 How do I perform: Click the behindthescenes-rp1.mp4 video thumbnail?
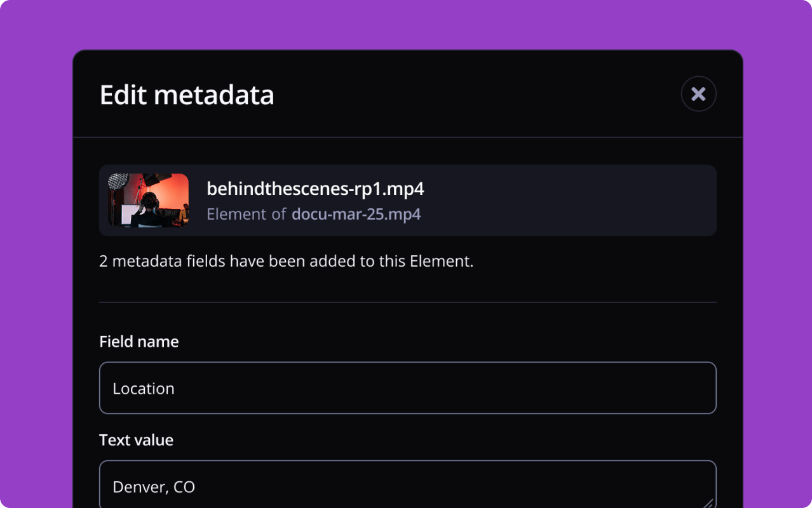pyautogui.click(x=148, y=200)
